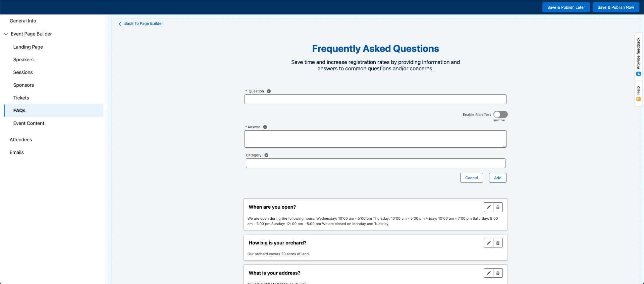Edit the 'When are you open?' FAQ
This screenshot has height=284, width=644.
tap(488, 207)
